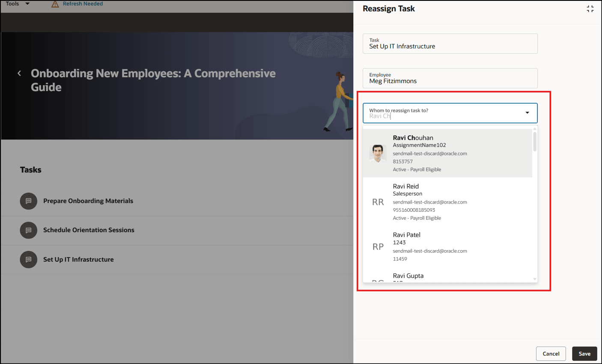
Task: Click Ravi Chouhan's email address
Action: pyautogui.click(x=430, y=154)
